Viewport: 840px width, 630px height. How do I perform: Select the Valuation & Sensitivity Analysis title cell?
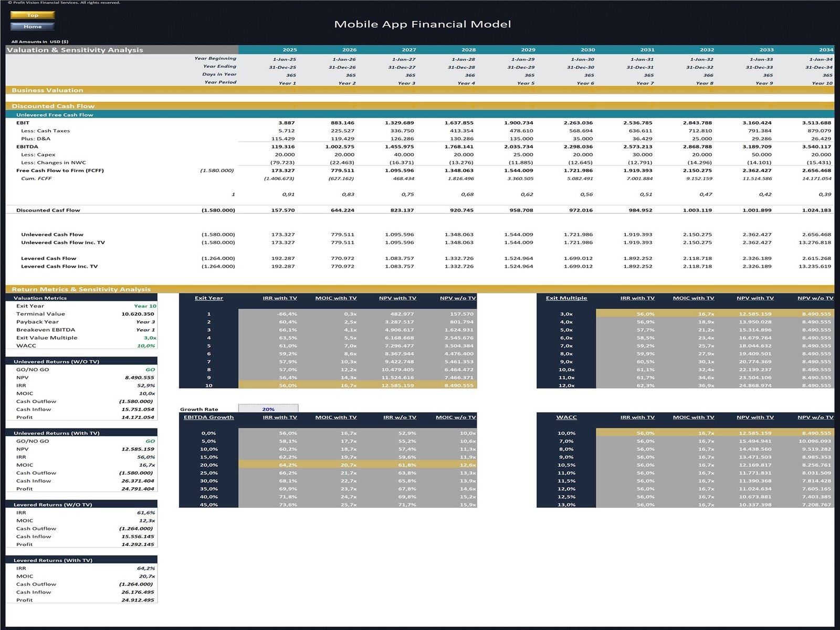pos(75,50)
